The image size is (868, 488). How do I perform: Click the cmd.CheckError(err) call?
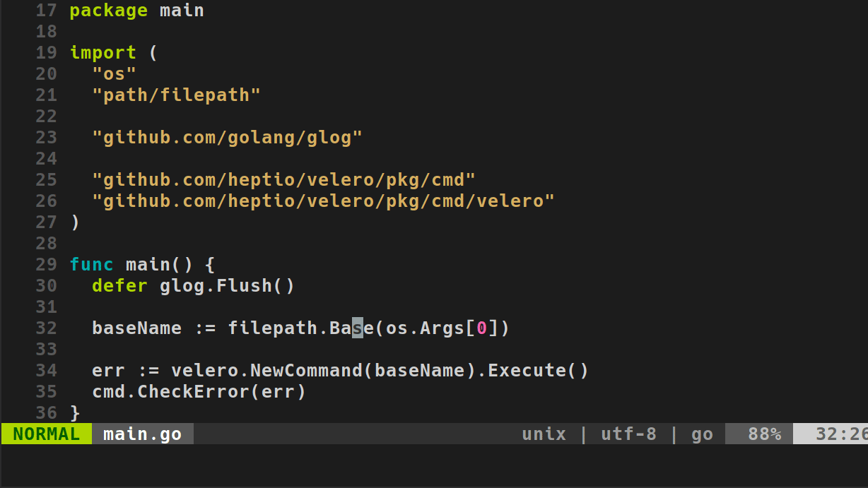click(x=199, y=392)
